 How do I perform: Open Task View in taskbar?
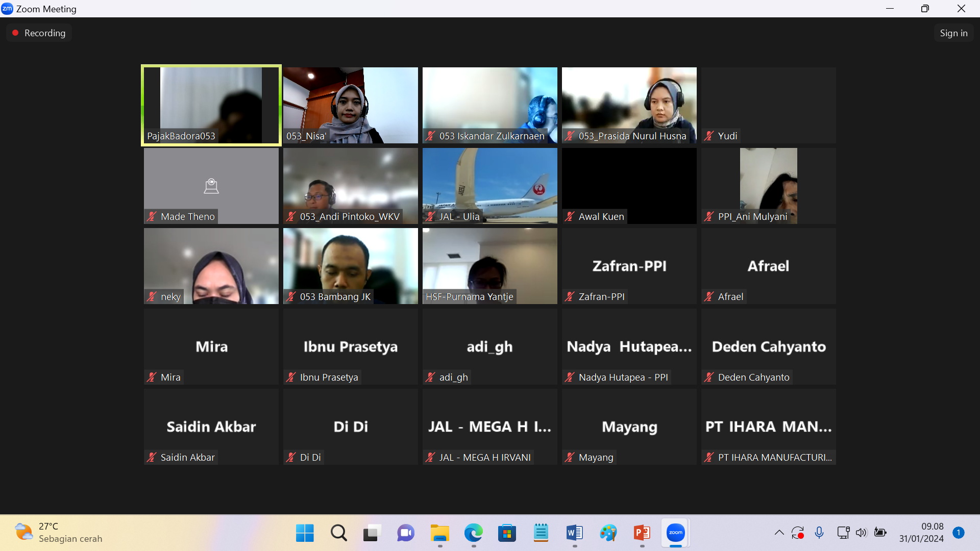coord(372,533)
